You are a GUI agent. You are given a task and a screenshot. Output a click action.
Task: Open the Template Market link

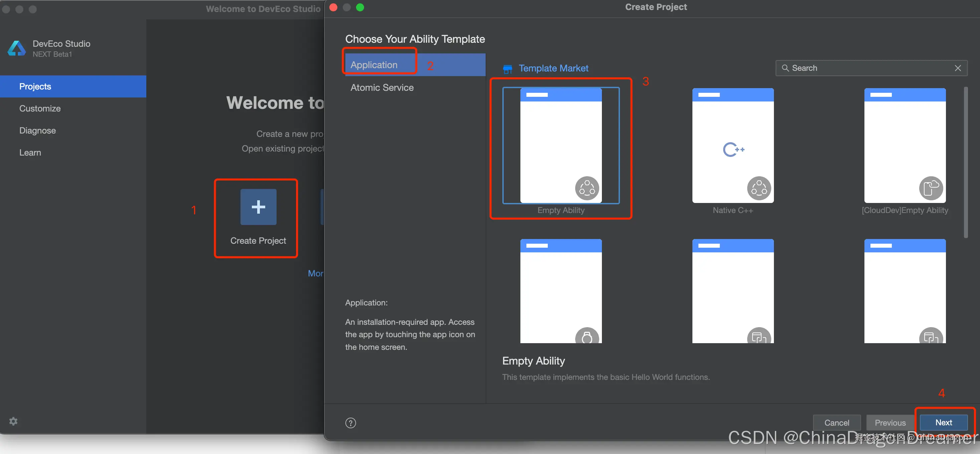click(x=553, y=68)
